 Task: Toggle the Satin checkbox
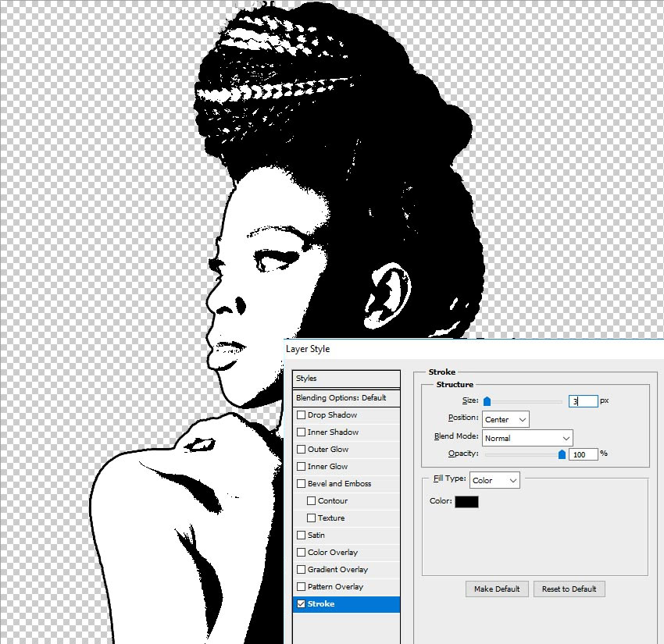coord(301,535)
